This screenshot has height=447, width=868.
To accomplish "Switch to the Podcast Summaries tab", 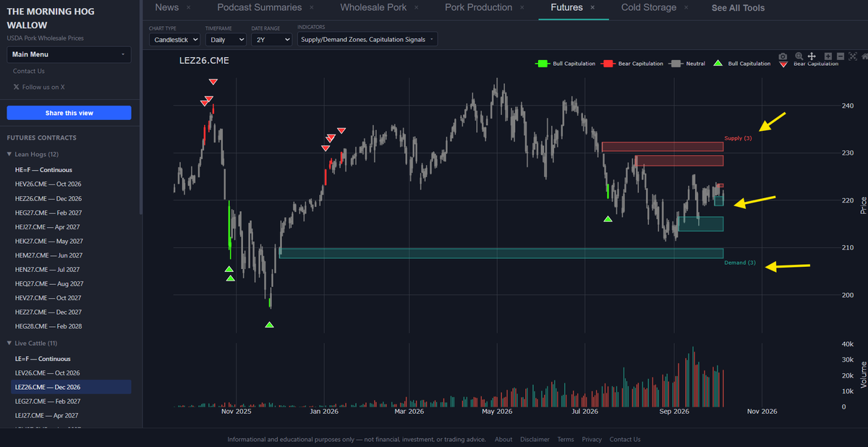I will 260,7.
